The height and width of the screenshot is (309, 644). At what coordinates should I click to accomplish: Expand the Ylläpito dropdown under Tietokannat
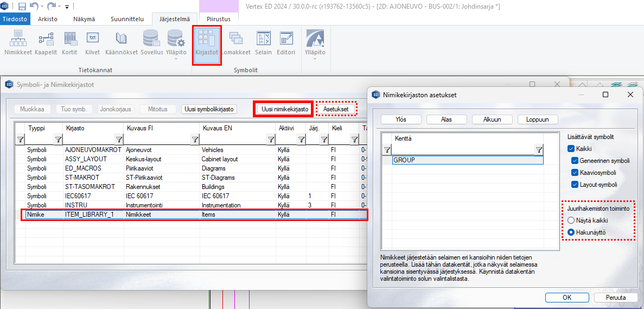176,58
